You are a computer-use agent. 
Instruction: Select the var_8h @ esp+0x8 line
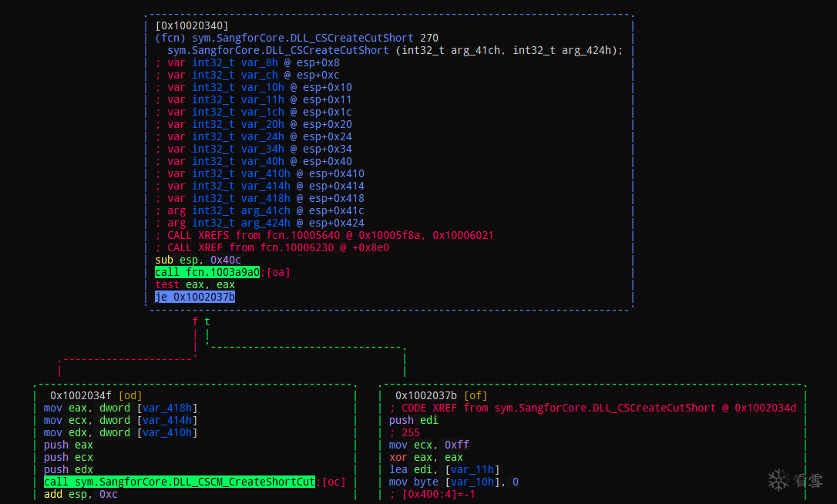coord(247,62)
